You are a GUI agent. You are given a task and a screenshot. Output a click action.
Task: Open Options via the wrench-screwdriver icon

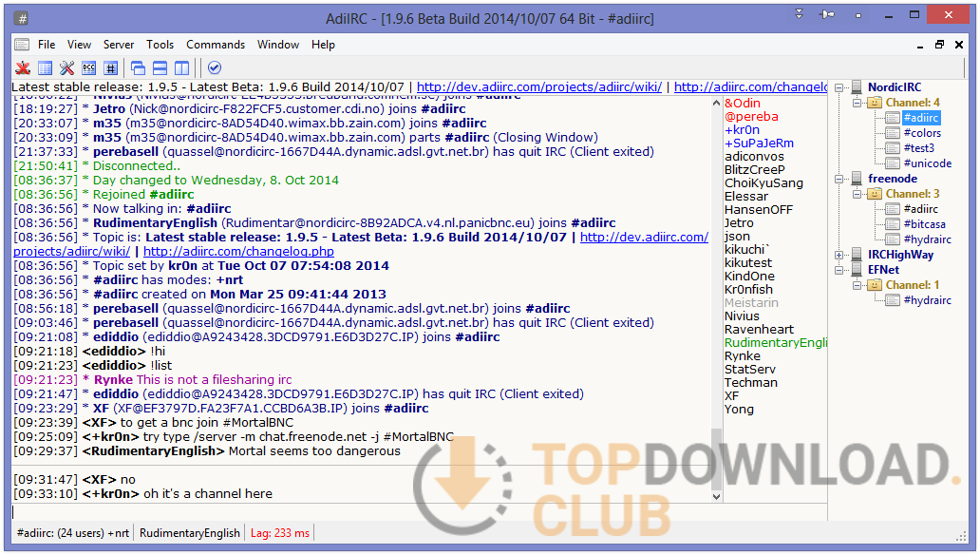coord(66,68)
